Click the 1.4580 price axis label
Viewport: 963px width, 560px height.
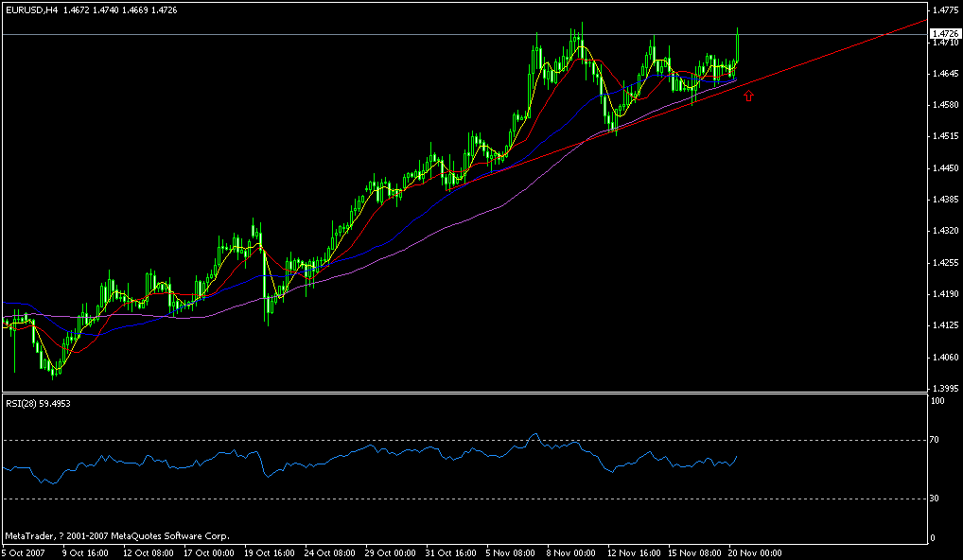tap(945, 105)
